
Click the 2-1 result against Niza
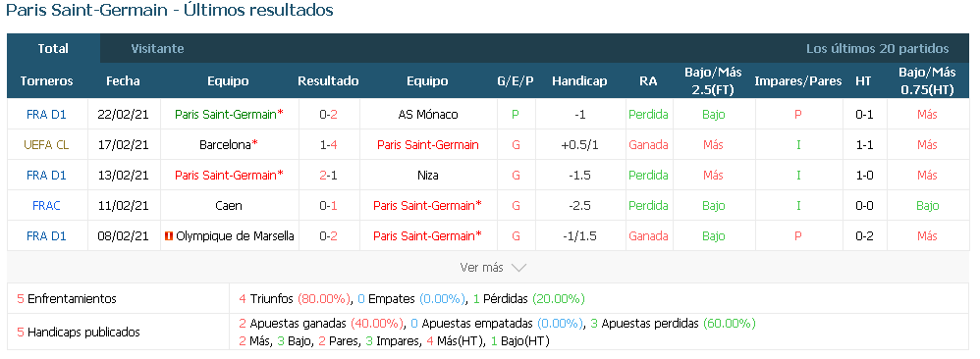329,176
